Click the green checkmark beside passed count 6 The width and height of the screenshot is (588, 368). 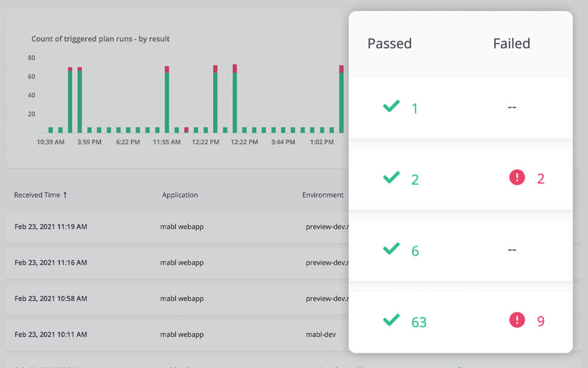click(x=391, y=249)
